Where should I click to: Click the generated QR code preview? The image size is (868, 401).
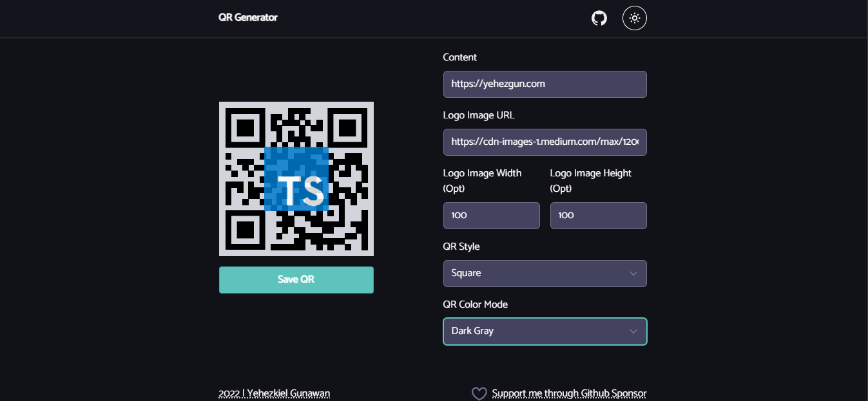pyautogui.click(x=296, y=179)
